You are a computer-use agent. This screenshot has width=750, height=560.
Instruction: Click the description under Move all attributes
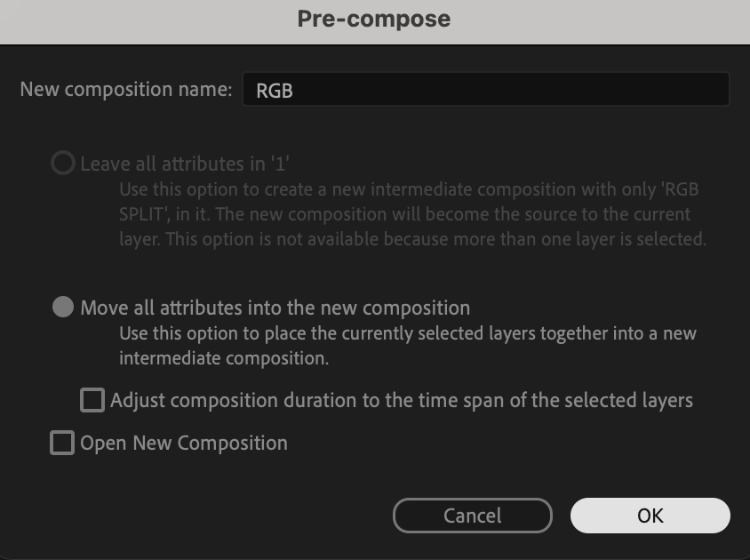coord(407,347)
